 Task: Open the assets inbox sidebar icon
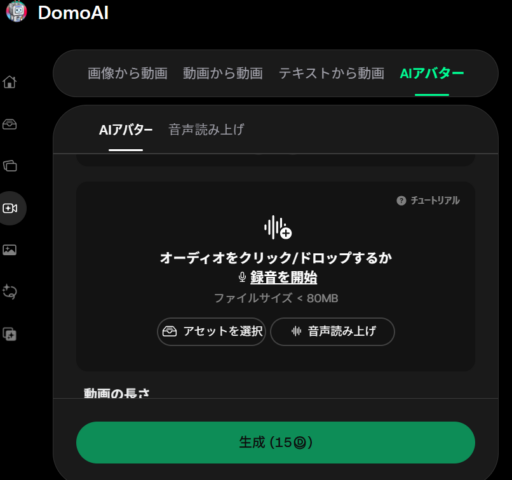10,124
